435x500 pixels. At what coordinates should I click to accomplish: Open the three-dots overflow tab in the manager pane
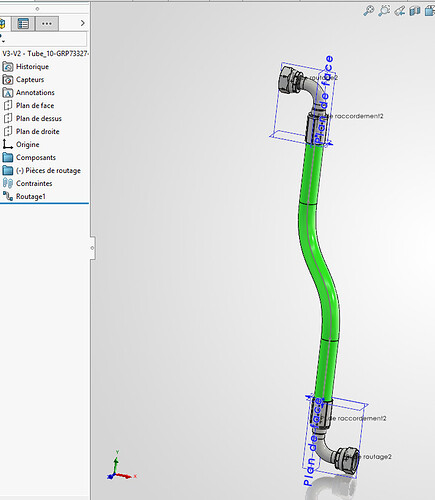click(x=47, y=23)
